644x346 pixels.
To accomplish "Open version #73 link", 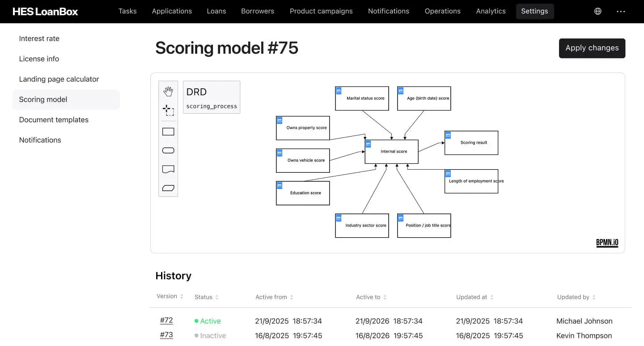I will pyautogui.click(x=166, y=335).
